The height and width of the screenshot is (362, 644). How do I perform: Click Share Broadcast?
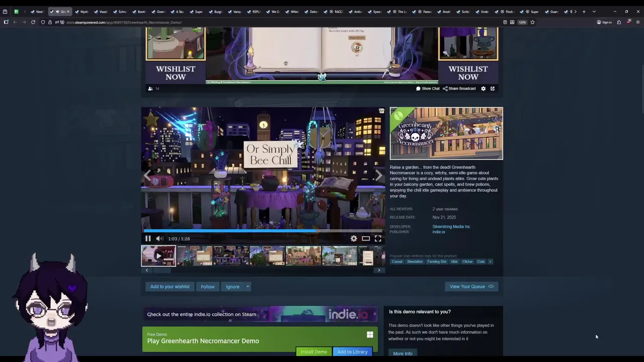(x=459, y=88)
